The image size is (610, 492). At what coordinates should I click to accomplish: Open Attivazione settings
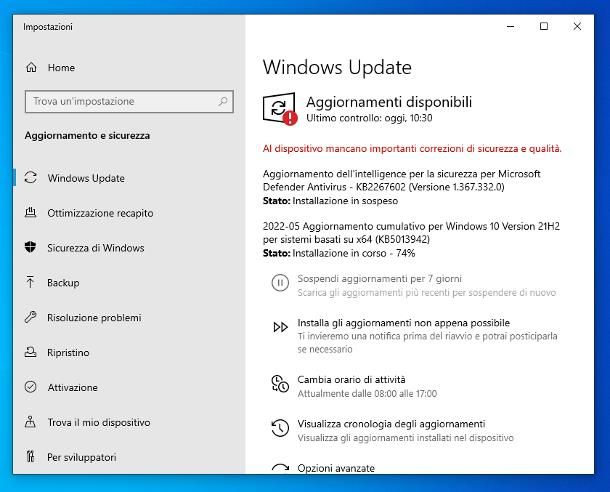click(x=72, y=387)
